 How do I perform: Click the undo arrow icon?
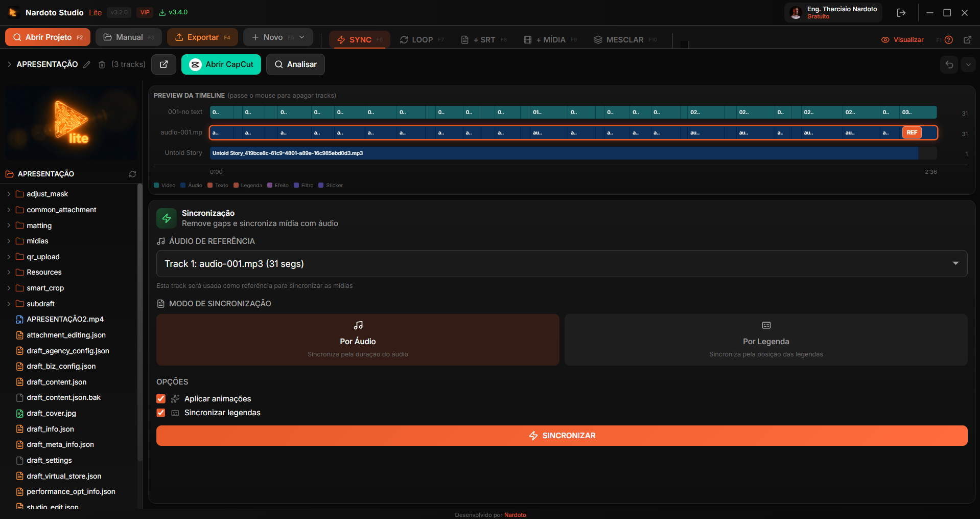949,64
